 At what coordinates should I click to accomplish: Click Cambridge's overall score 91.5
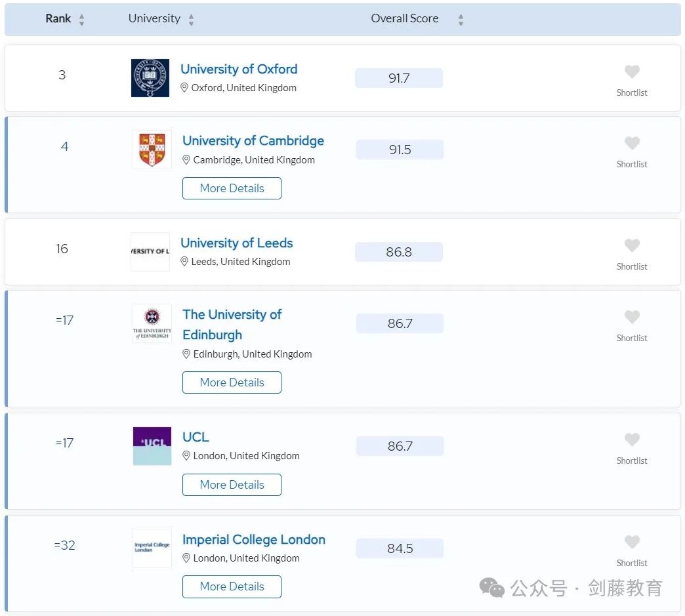[x=400, y=150]
